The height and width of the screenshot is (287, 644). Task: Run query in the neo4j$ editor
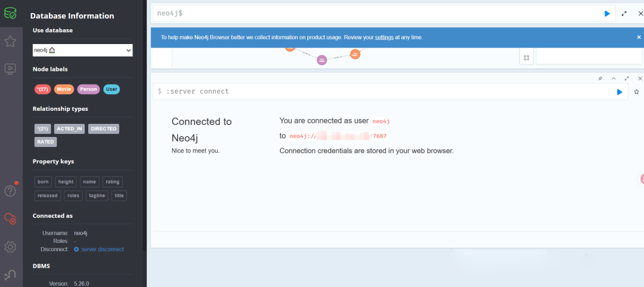click(x=607, y=14)
